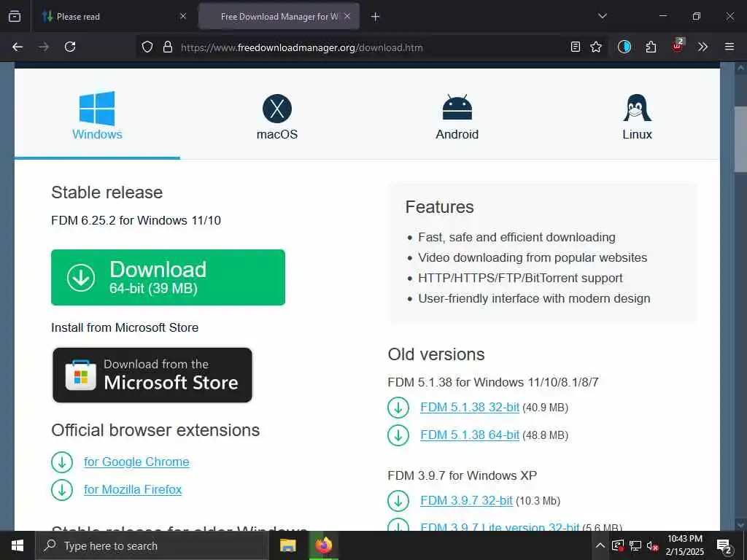
Task: Select the Linux platform tab
Action: coord(637,116)
